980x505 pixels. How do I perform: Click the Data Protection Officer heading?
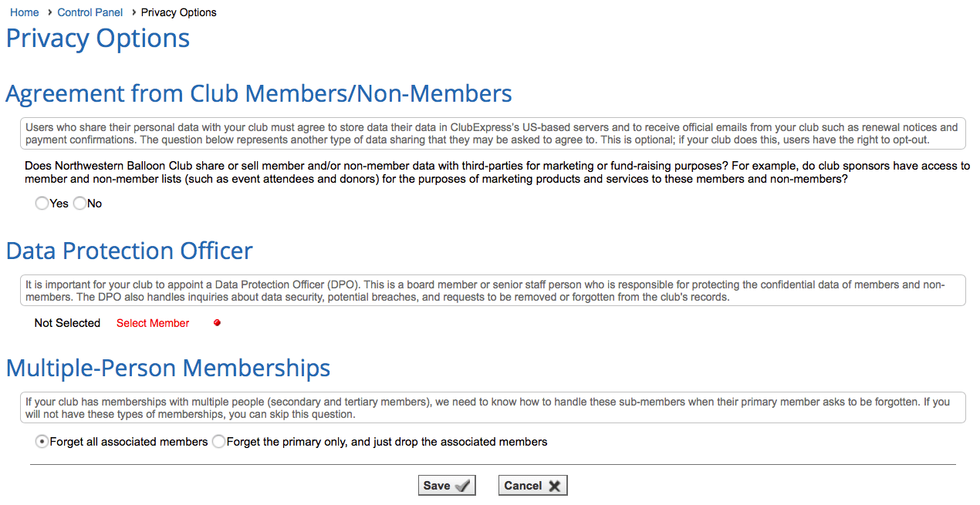pos(130,251)
